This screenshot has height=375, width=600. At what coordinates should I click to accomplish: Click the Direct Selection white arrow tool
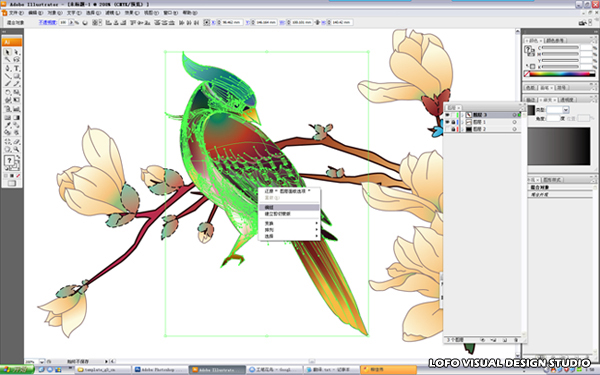(16, 52)
